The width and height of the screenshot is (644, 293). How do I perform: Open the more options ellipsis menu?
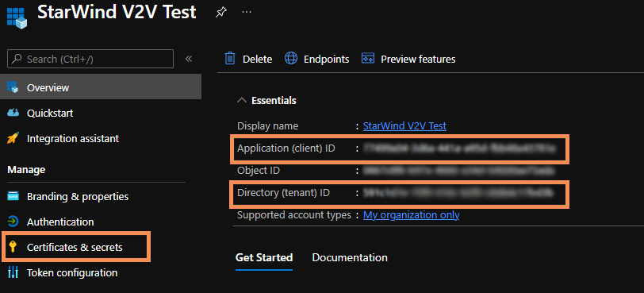247,12
